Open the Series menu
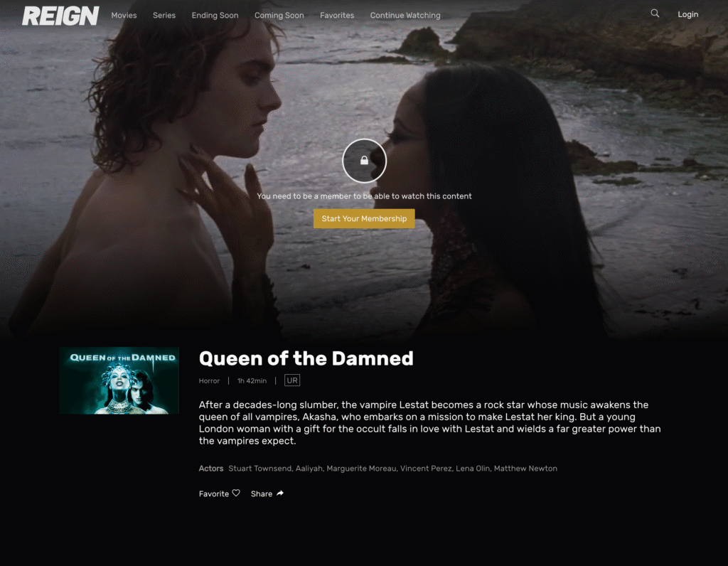Screen dimensions: 728x566 tap(164, 16)
